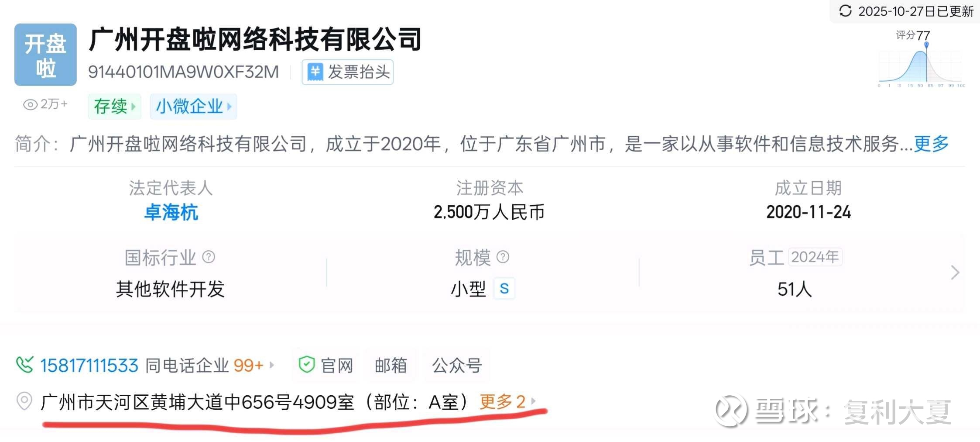Viewport: 980px width, 442px height.
Task: Click the blue S scale badge
Action: click(x=504, y=289)
